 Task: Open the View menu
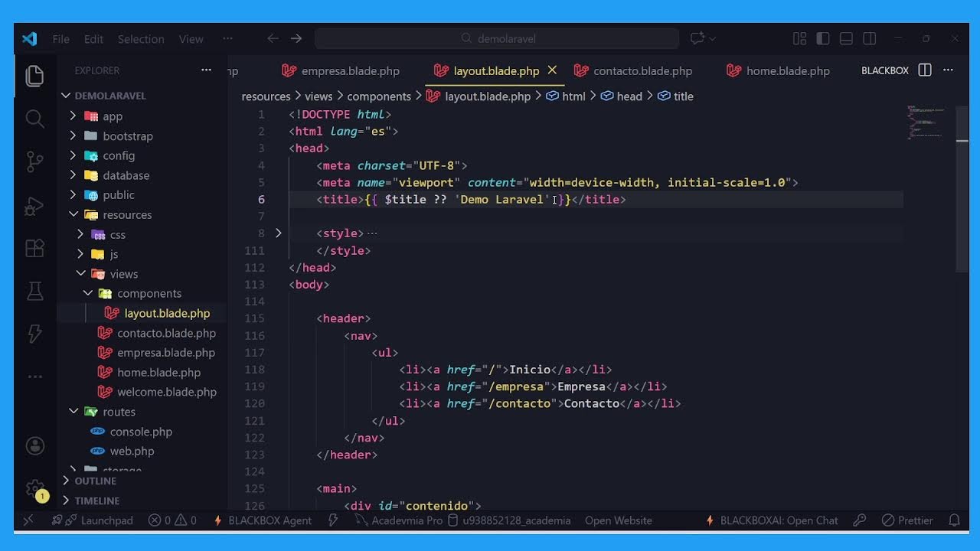191,39
